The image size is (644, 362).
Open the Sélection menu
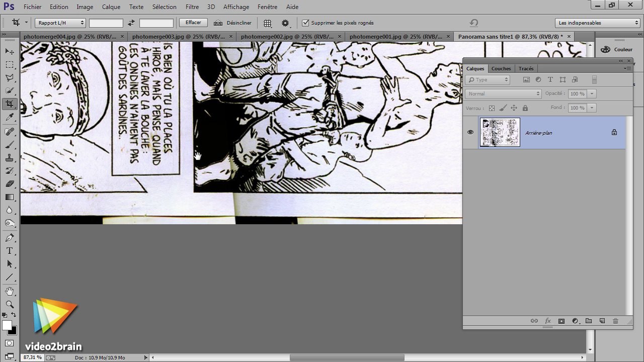(x=165, y=7)
